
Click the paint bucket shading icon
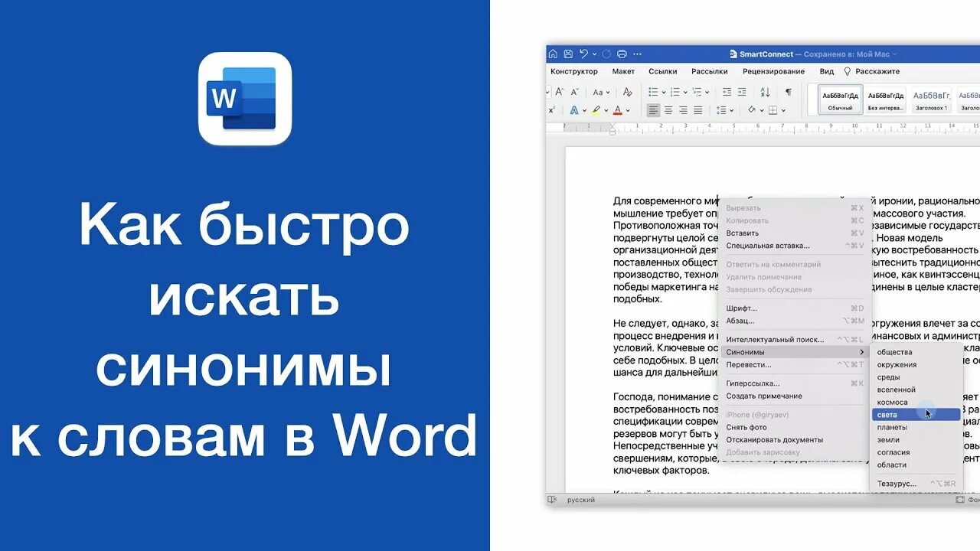(751, 110)
